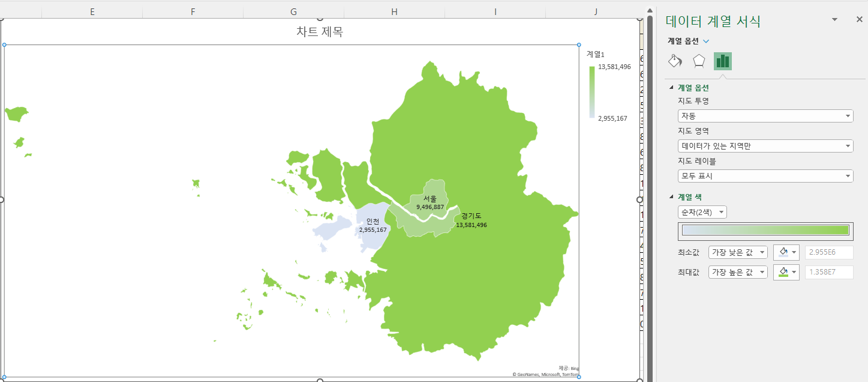Open the 계열 옵션 dropdown chevron
This screenshot has height=382, width=868.
pyautogui.click(x=706, y=41)
